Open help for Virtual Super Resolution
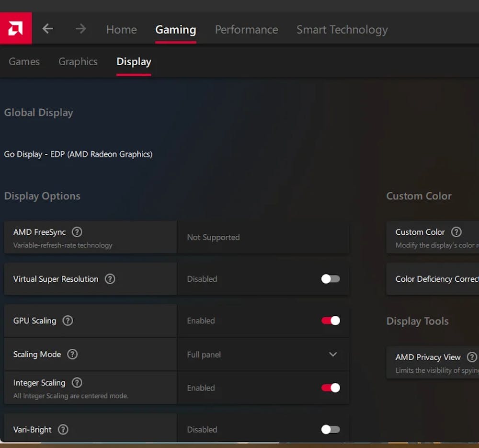The height and width of the screenshot is (448, 479). click(x=110, y=279)
